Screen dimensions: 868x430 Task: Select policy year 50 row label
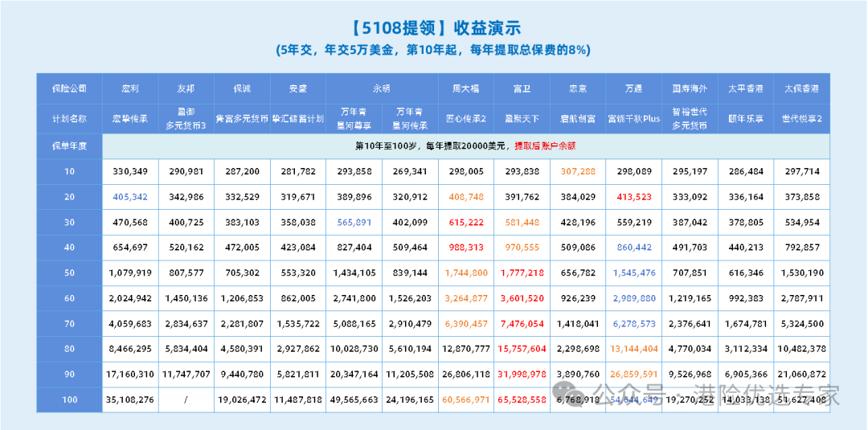tap(69, 272)
